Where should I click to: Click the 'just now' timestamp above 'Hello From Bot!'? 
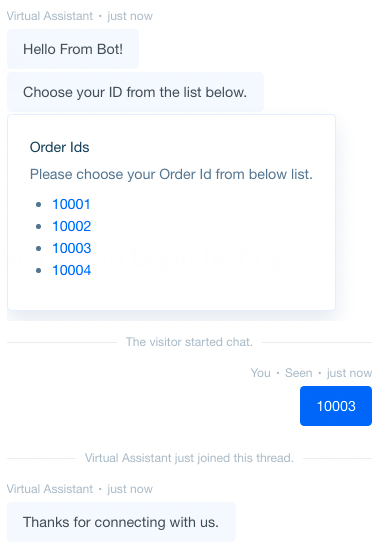[x=130, y=16]
